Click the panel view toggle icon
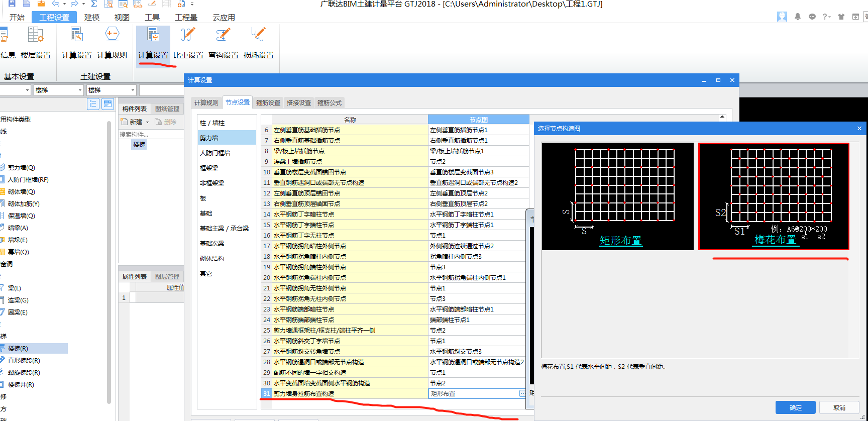Image resolution: width=868 pixels, height=421 pixels. pos(107,104)
